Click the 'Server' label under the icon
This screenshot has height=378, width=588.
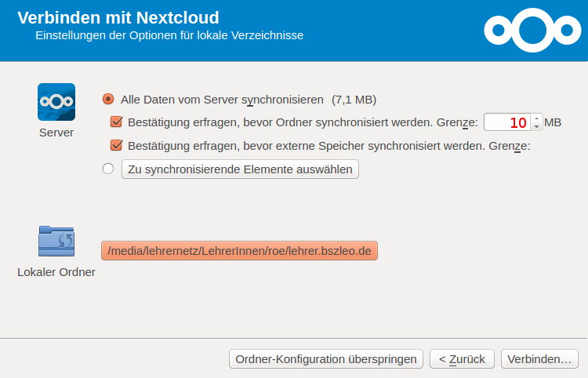click(x=56, y=133)
